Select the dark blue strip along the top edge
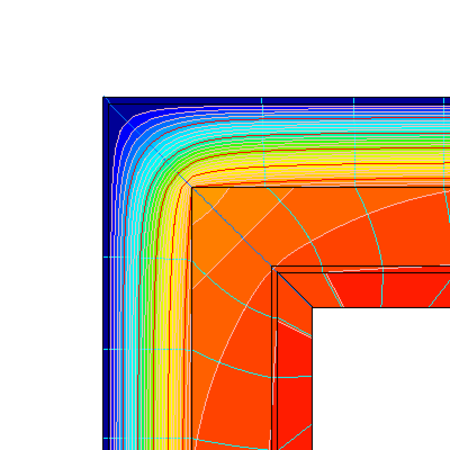450x450 pixels. click(277, 101)
